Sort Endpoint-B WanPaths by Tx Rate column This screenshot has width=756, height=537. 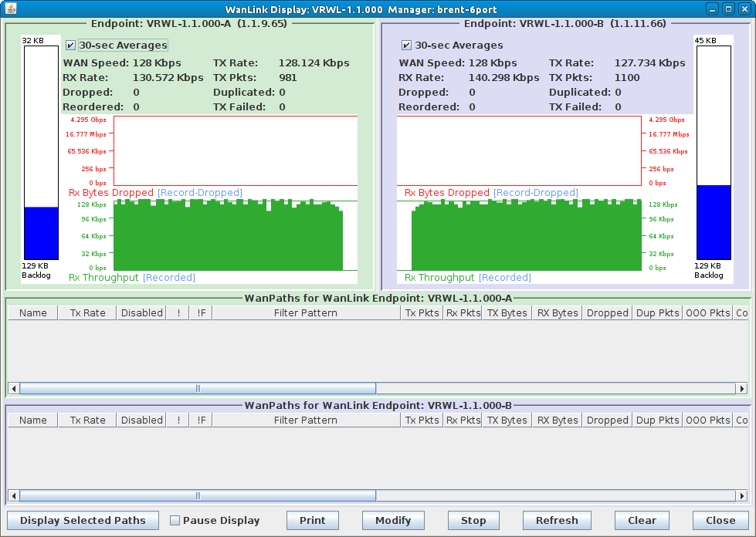[87, 420]
